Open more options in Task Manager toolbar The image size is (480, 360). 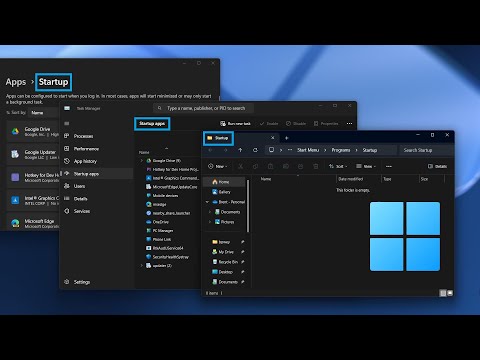click(349, 123)
